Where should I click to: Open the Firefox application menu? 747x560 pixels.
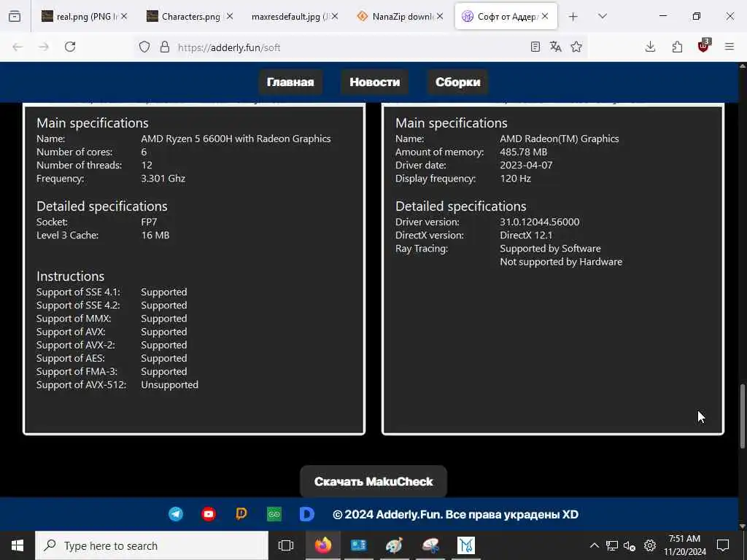coord(729,47)
